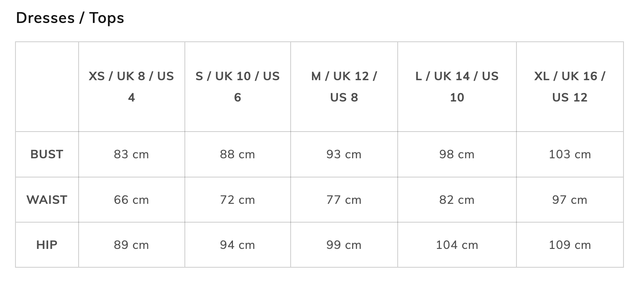Select the 66 cm waist cell

[131, 200]
